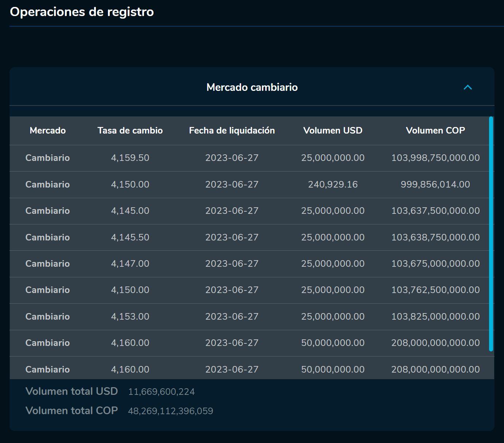Image resolution: width=504 pixels, height=443 pixels.
Task: Select the exchange rate 4,159.50 cell
Action: [130, 158]
